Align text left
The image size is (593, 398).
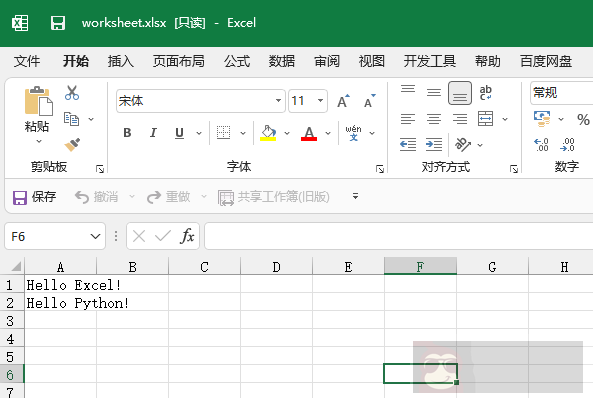[408, 119]
